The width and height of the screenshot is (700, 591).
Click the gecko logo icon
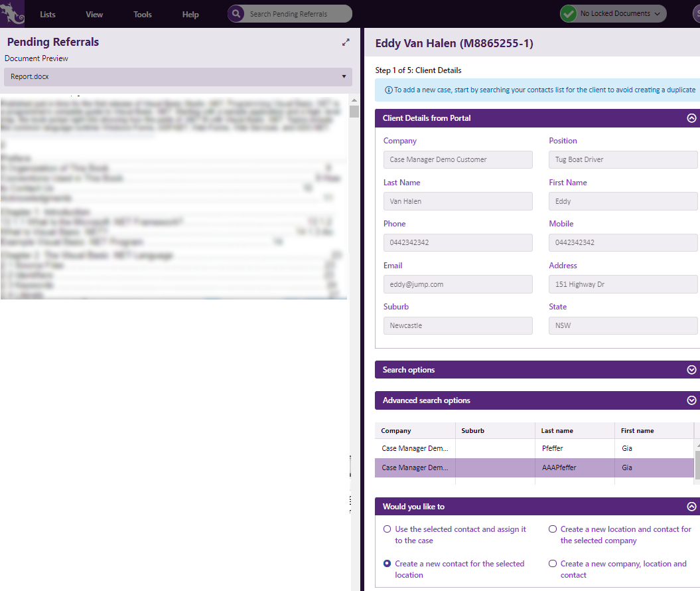point(12,13)
